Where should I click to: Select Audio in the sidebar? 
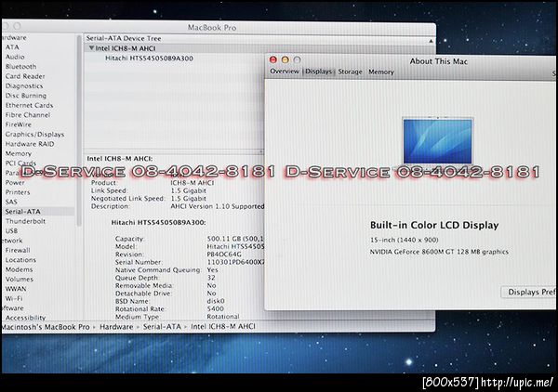click(x=15, y=57)
